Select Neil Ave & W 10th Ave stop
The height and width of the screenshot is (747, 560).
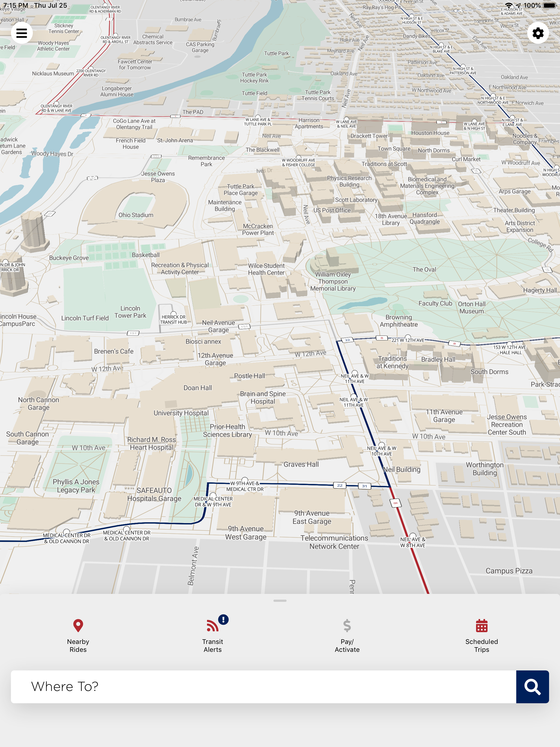point(382,445)
